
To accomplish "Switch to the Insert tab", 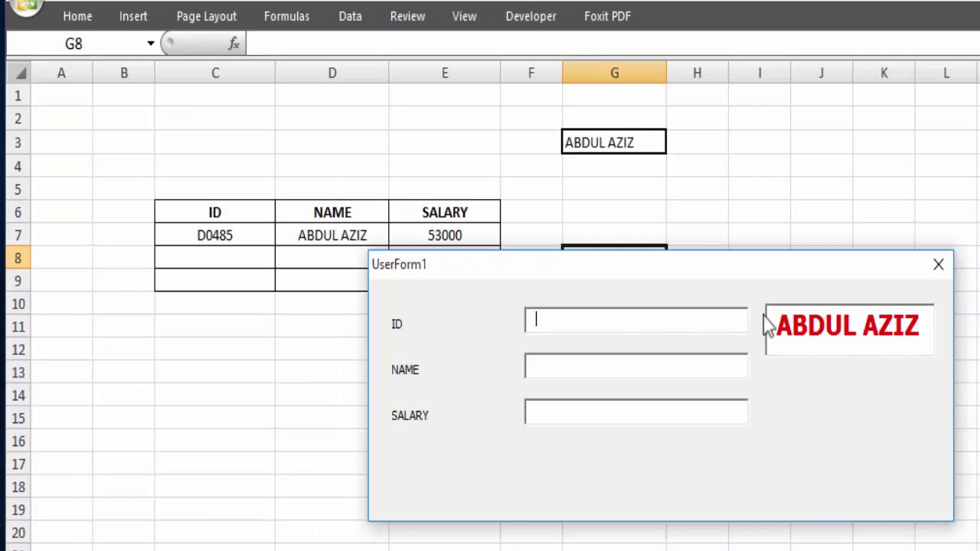I will (x=133, y=16).
